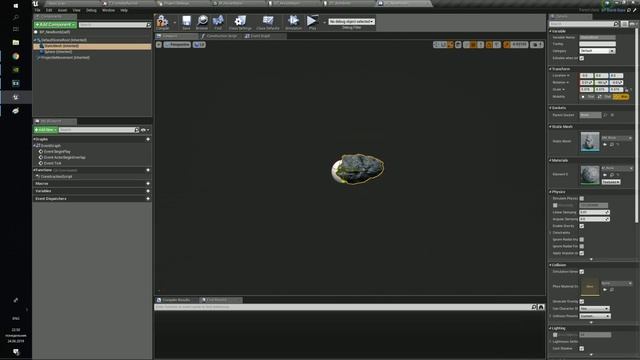Toggle Simulation Generates Hit Events checkbox
The width and height of the screenshot is (640, 360).
coord(582,272)
